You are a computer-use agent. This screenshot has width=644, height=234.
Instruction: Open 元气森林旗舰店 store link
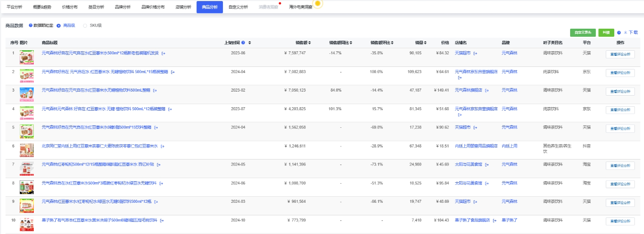[468, 91]
